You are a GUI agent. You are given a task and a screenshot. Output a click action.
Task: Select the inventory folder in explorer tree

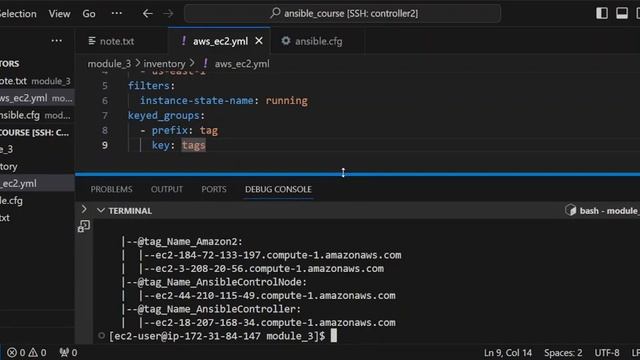click(37, 167)
